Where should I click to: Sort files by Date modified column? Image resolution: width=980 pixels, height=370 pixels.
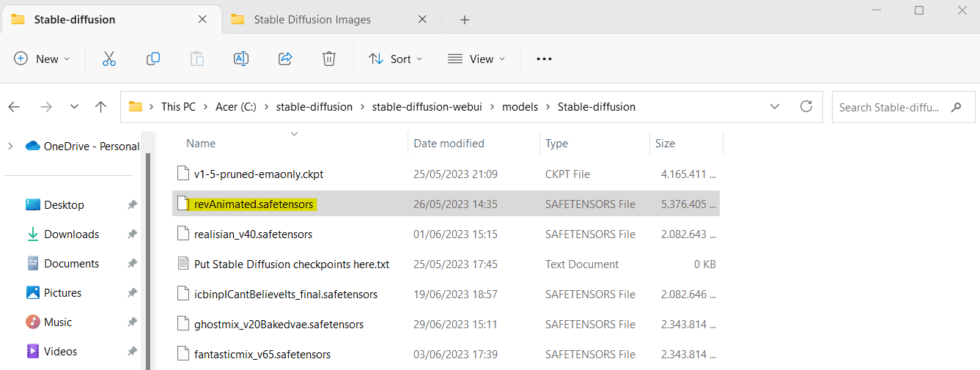(x=449, y=144)
